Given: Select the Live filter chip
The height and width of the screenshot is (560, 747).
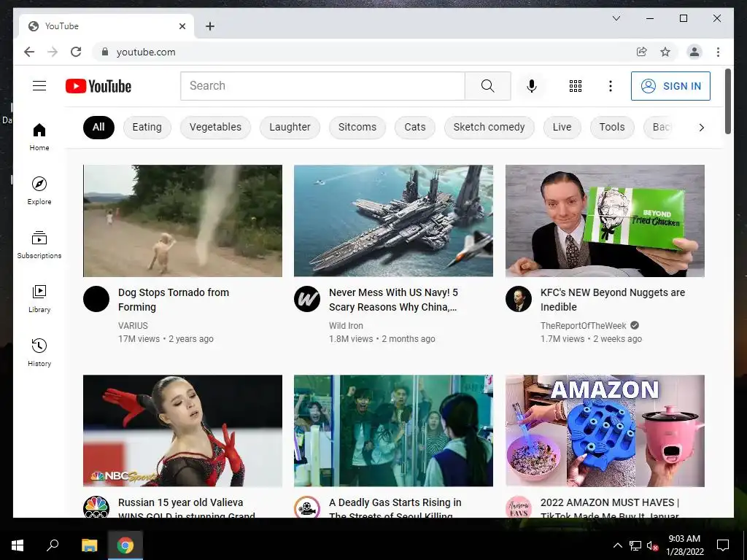Looking at the screenshot, I should coord(562,127).
